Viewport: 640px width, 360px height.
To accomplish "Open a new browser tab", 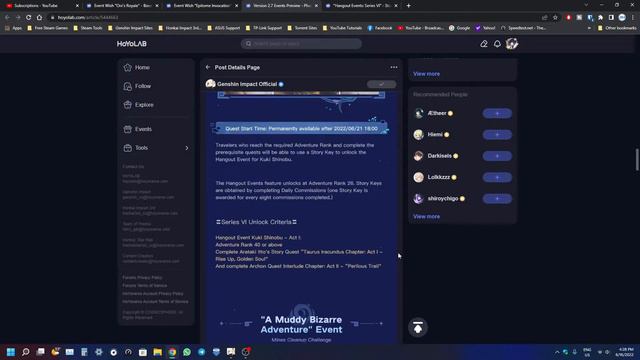I will (409, 6).
